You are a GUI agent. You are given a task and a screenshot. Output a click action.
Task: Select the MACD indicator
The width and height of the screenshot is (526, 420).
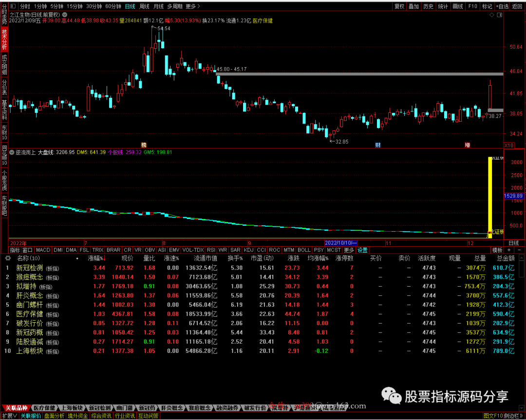click(x=43, y=250)
